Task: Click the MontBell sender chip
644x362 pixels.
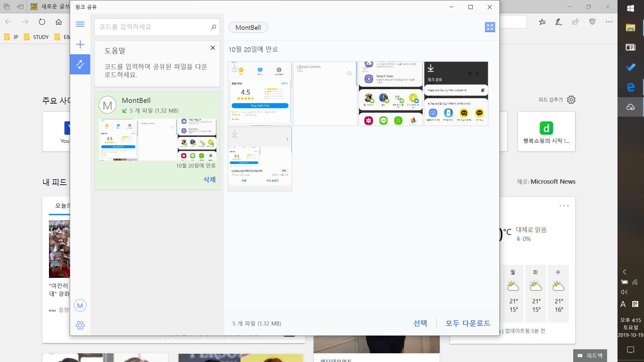Action: coord(248,27)
